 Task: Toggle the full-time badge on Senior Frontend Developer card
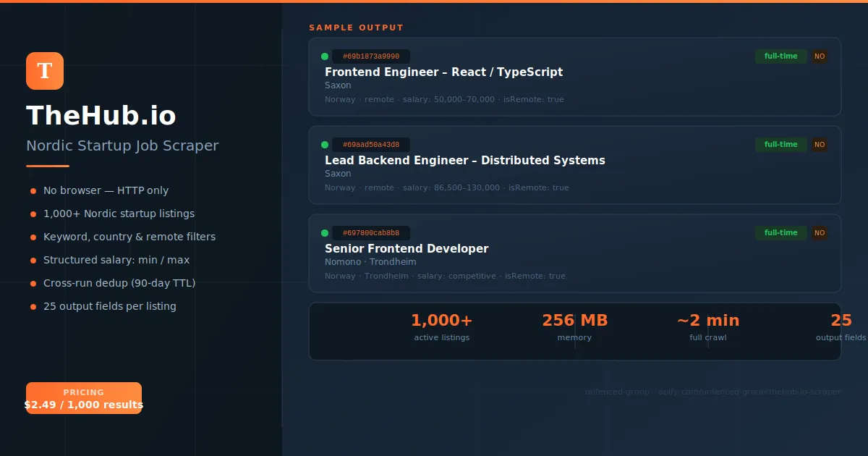[780, 232]
